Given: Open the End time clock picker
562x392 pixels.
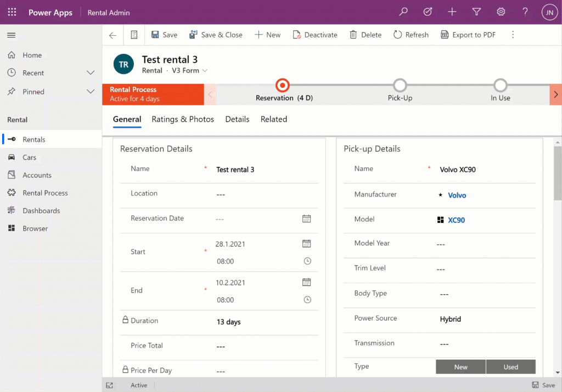Looking at the screenshot, I should [307, 300].
